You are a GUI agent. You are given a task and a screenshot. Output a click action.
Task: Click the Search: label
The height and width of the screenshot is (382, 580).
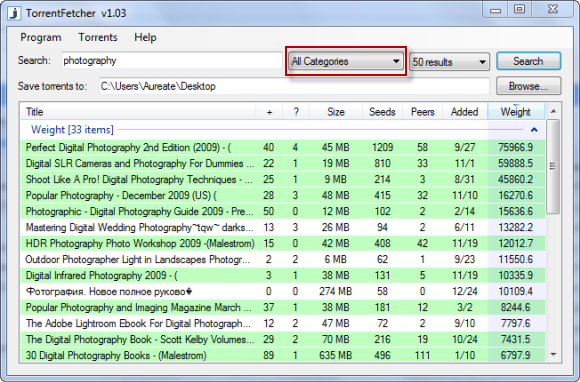click(x=34, y=60)
